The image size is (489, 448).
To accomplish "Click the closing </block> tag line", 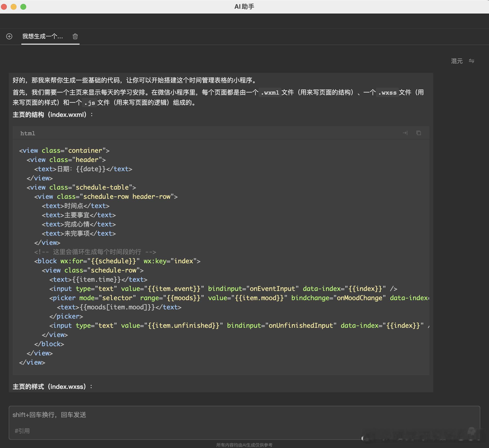I will tap(49, 344).
